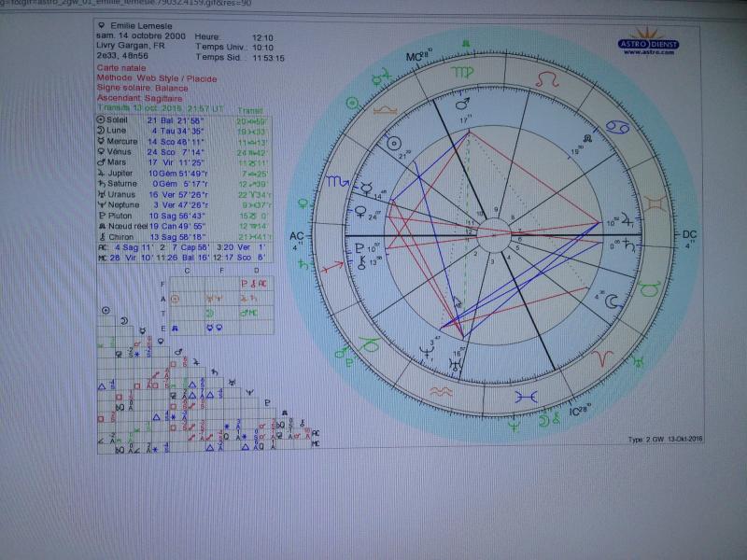The image size is (747, 560).
Task: Click the Astrodienst logo
Action: [648, 42]
